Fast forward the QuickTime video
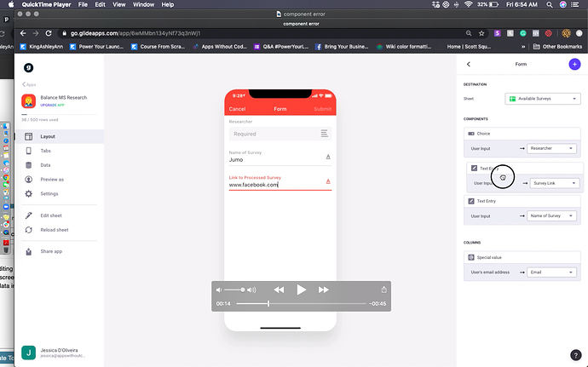Viewport: 588px width, 367px height. pos(323,290)
